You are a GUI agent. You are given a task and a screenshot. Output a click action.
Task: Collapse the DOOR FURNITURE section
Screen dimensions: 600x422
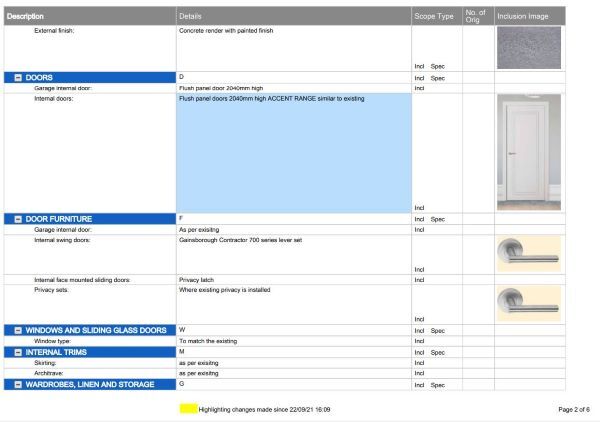point(18,219)
